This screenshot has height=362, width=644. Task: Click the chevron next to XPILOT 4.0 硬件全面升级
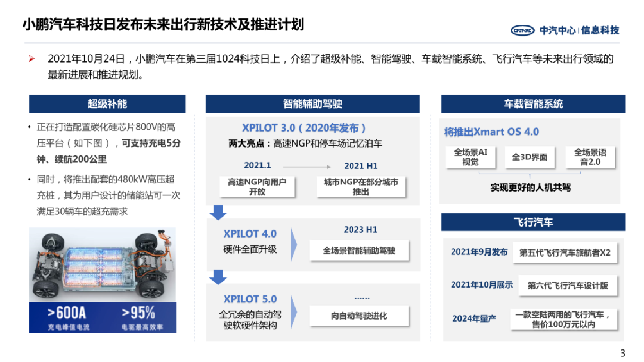(294, 245)
